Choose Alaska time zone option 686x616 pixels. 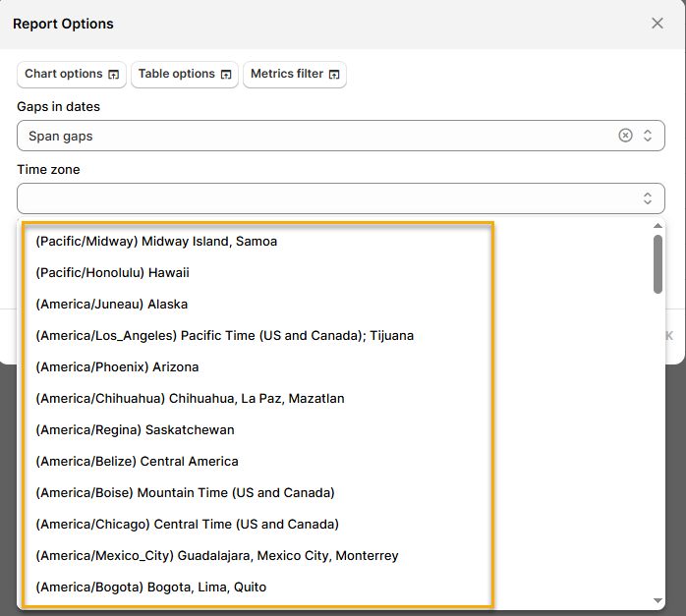[111, 304]
